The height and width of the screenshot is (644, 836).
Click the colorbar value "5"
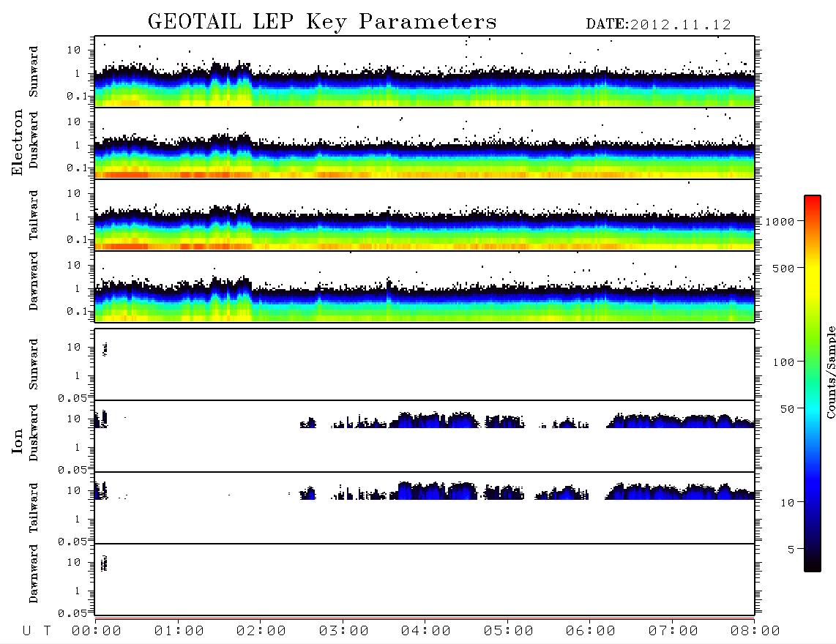(x=791, y=550)
